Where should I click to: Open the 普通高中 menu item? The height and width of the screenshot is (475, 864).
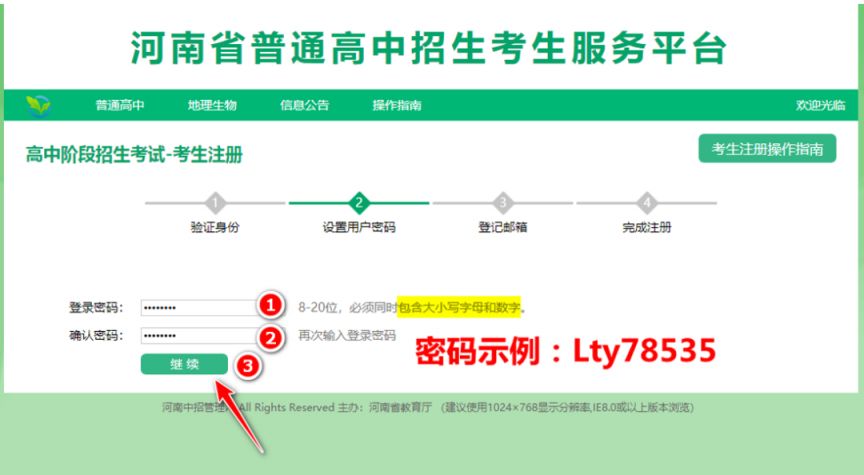[x=120, y=105]
